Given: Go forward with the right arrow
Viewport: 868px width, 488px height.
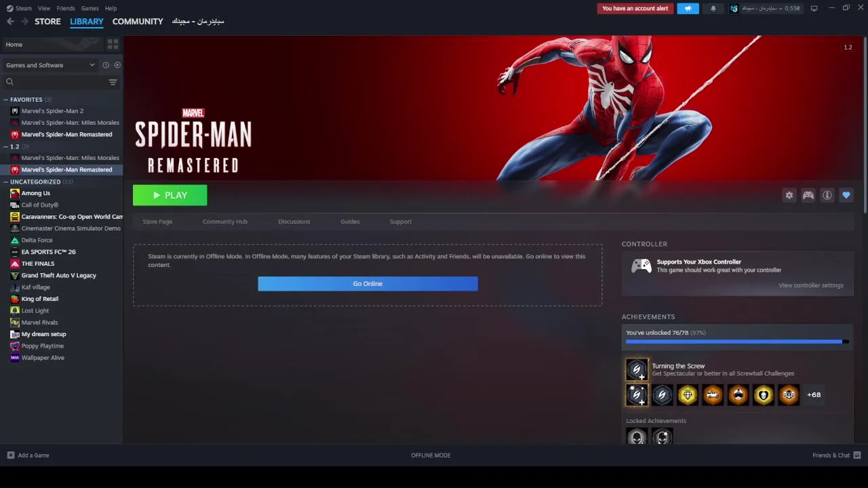Looking at the screenshot, I should point(24,22).
